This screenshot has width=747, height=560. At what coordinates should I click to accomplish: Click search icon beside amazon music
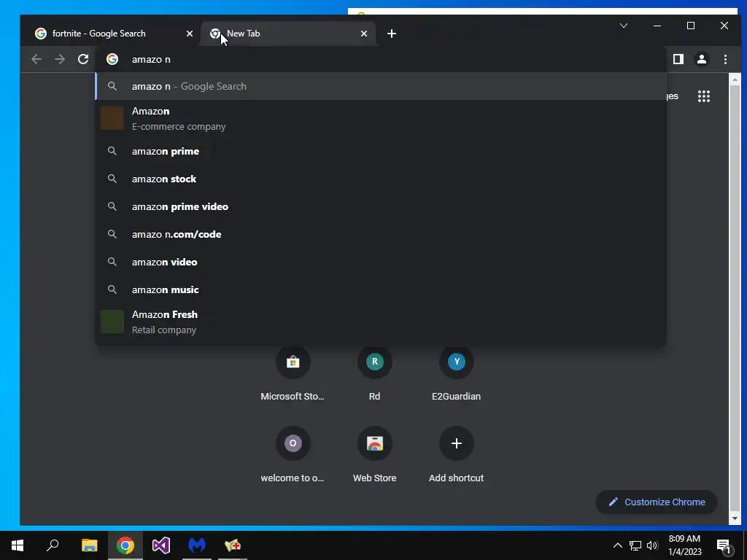point(112,289)
